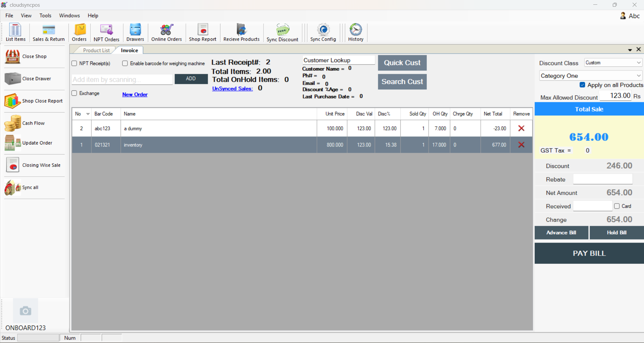Switch to the Product List tab

pyautogui.click(x=96, y=50)
